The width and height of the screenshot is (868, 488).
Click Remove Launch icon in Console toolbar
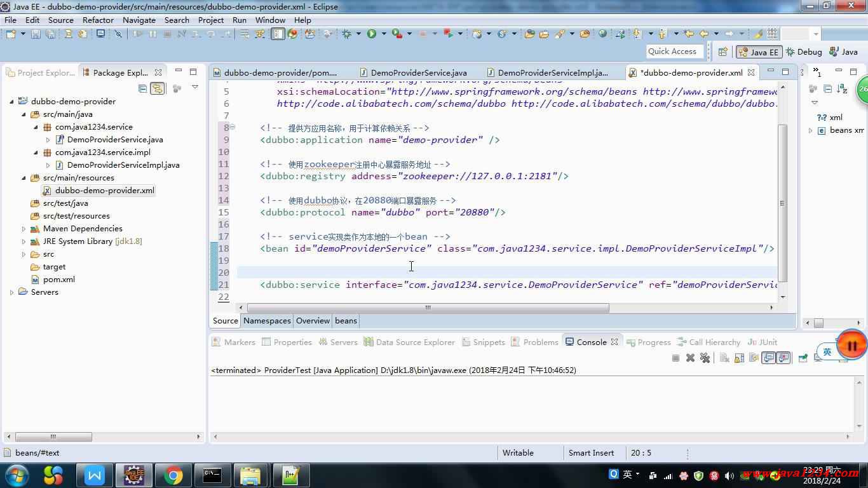690,358
